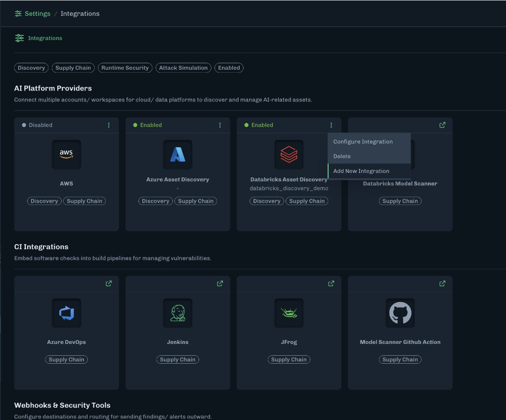The height and width of the screenshot is (420, 506).
Task: Click Model Scanner Github Action title
Action: [x=400, y=342]
